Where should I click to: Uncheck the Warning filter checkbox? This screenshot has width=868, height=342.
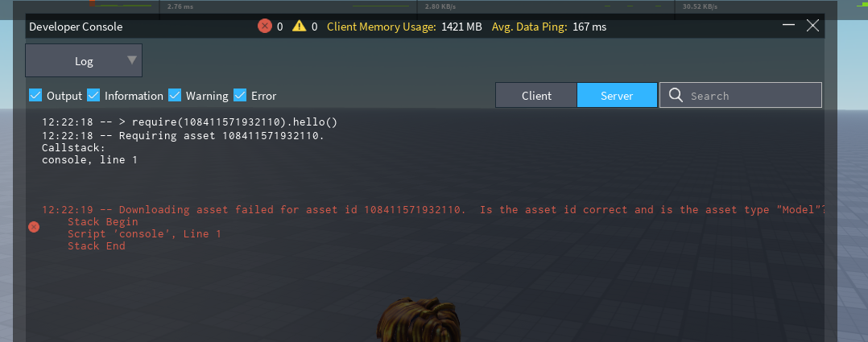175,96
